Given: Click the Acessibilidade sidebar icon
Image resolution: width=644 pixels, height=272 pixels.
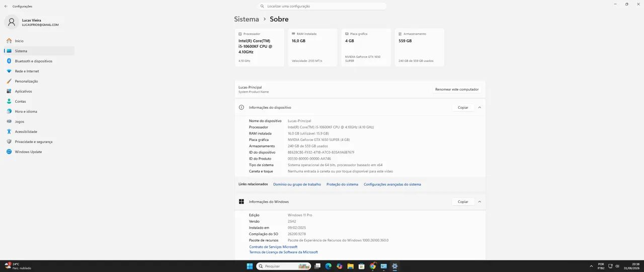Looking at the screenshot, I should coord(9,131).
